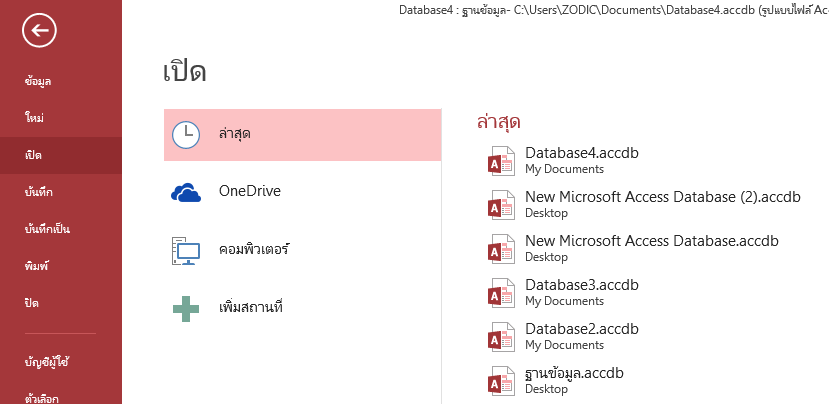Click the green plus Add Place icon
Screen dimensions: 830x404
pos(186,307)
